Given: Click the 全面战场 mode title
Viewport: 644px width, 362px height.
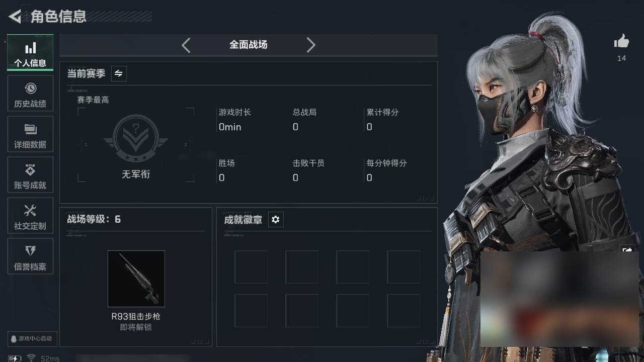Looking at the screenshot, I should (248, 45).
